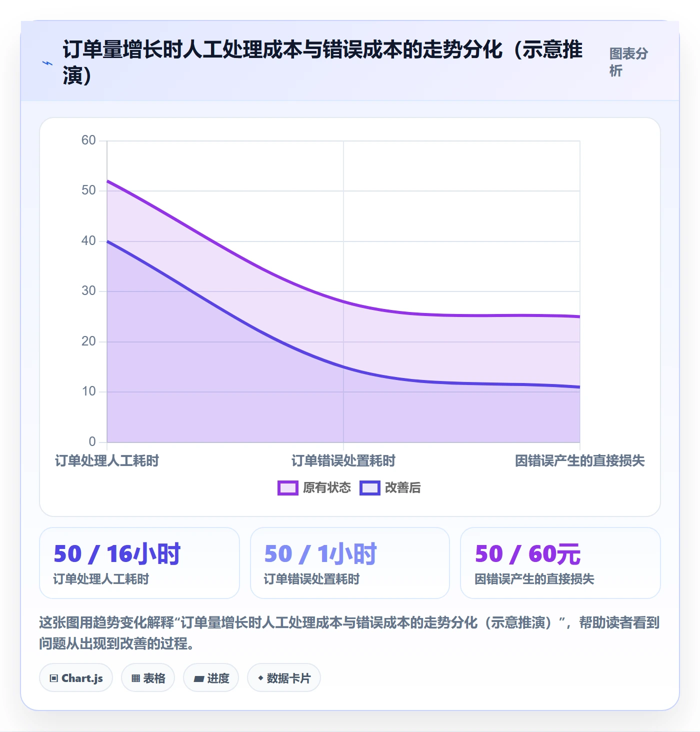
Task: Click the y-axis tick value 60
Action: (88, 140)
